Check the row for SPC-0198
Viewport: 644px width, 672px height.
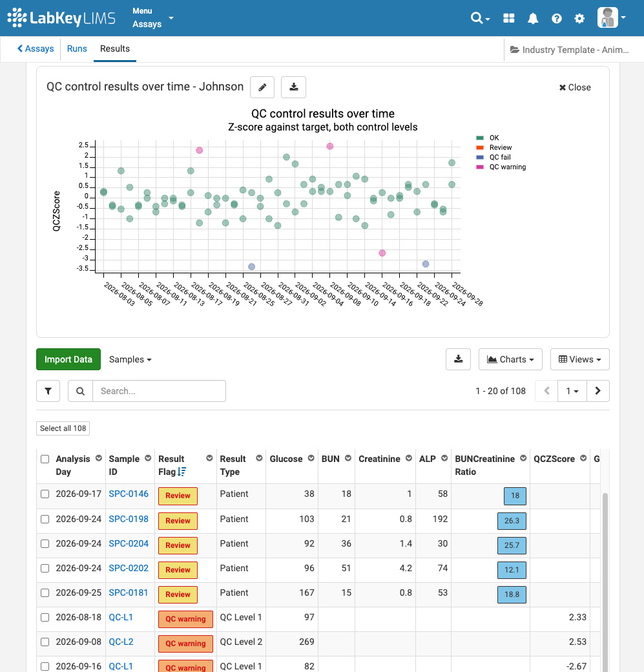point(45,519)
